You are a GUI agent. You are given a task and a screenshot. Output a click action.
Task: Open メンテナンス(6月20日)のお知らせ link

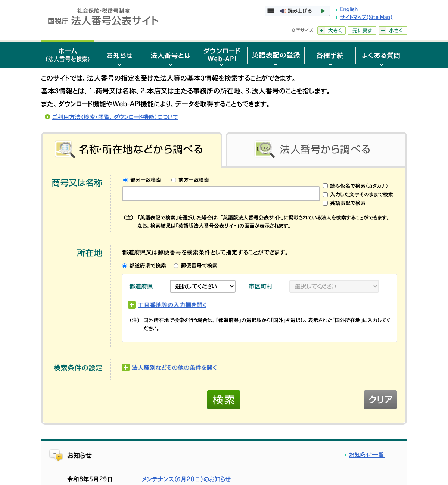click(x=186, y=479)
